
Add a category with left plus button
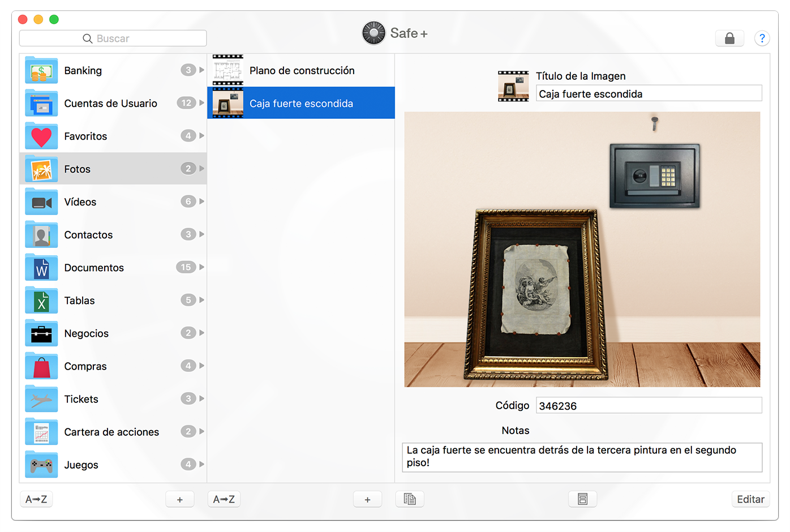[180, 499]
